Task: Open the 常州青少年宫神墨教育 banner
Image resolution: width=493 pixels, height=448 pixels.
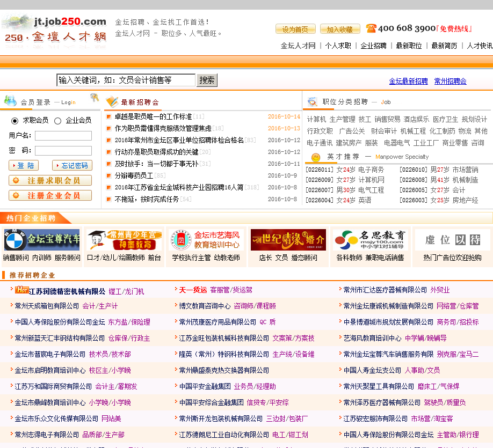Action: 124,240
